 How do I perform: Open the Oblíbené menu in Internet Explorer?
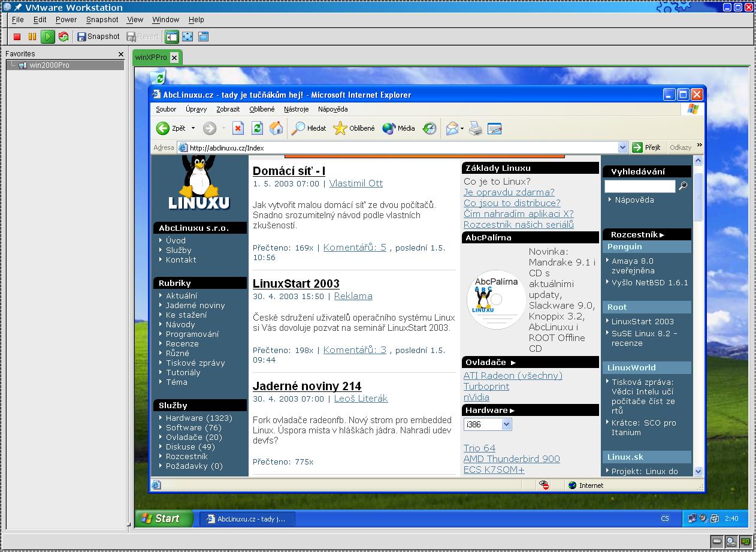coord(262,109)
